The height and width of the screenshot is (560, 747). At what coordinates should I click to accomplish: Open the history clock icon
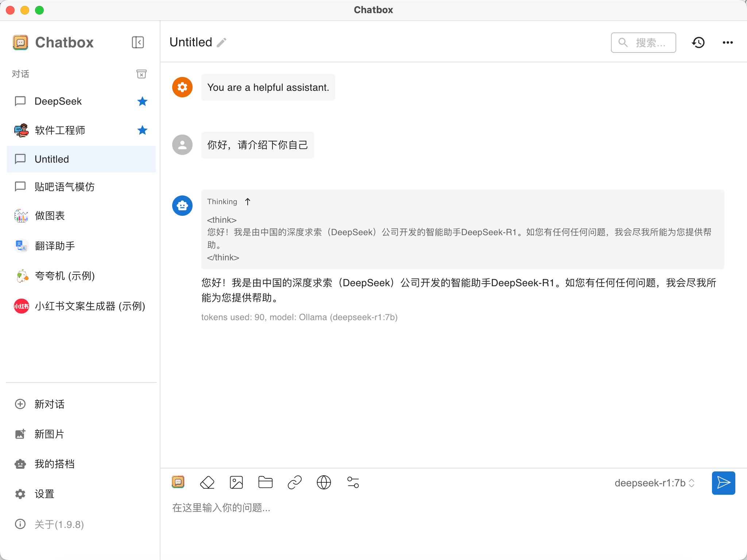[698, 43]
